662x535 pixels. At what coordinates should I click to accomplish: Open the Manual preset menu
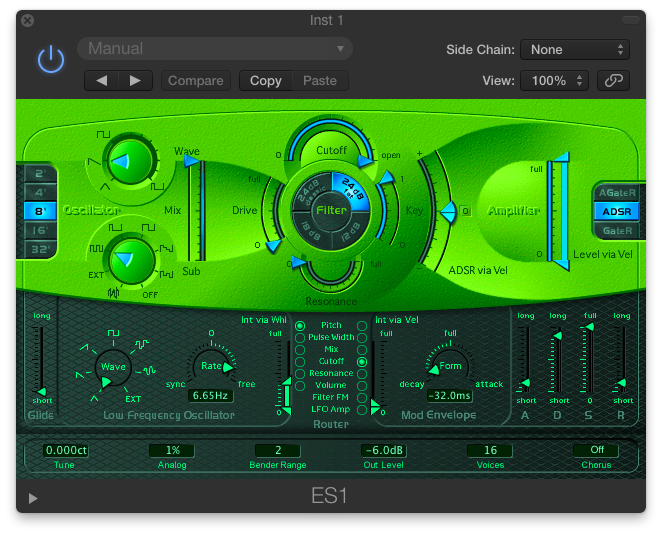pyautogui.click(x=214, y=49)
